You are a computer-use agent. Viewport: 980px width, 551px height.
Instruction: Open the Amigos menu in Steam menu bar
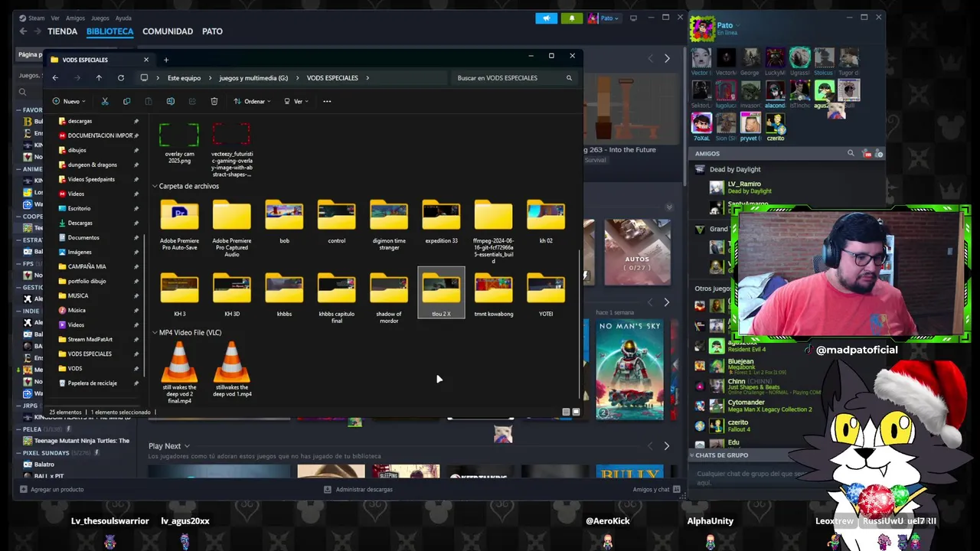(75, 18)
